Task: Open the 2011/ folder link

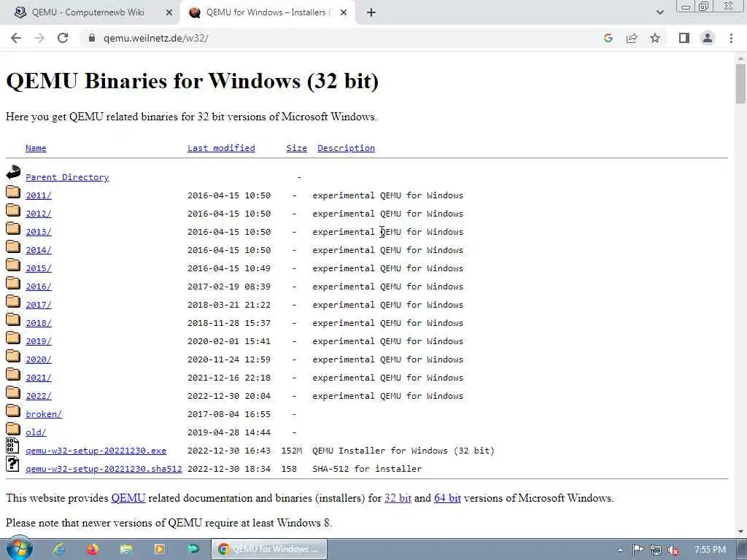Action: (38, 195)
